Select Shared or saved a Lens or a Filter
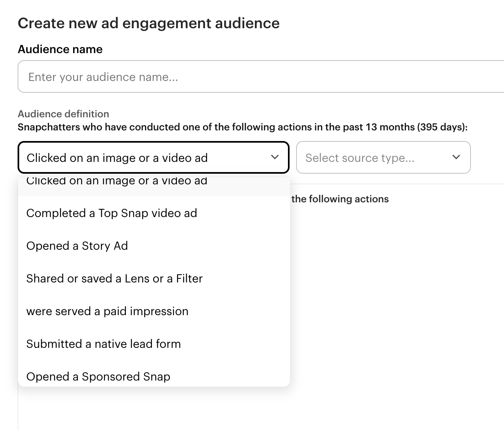The width and height of the screenshot is (504, 430). 154,278
